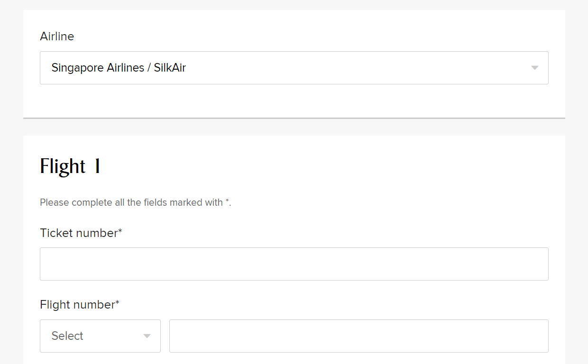
Task: Click inside the Ticket number input field
Action: (x=294, y=264)
